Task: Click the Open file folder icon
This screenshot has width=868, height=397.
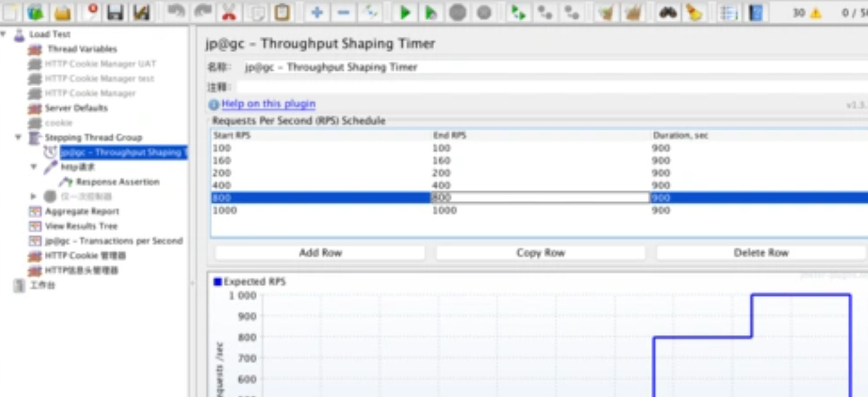Action: pos(63,11)
